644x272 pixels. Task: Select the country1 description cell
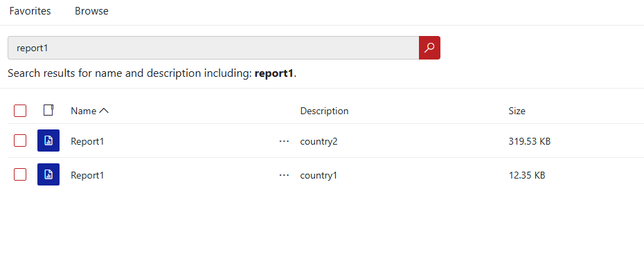[x=319, y=176]
